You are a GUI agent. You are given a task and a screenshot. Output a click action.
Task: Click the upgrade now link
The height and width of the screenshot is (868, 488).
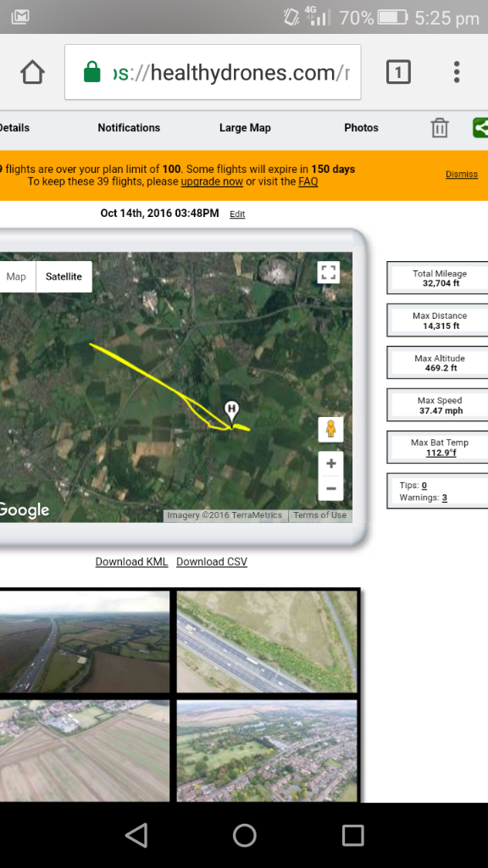coord(212,181)
